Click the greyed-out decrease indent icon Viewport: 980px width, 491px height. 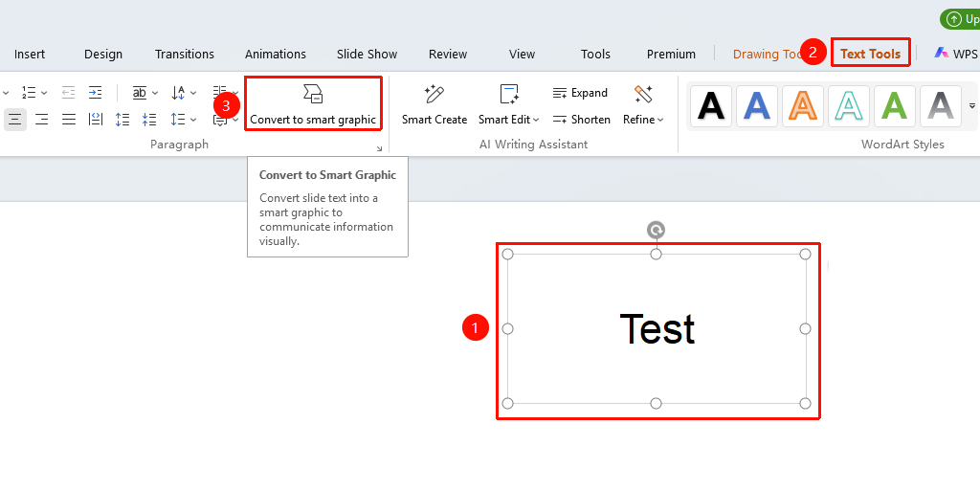coord(68,93)
